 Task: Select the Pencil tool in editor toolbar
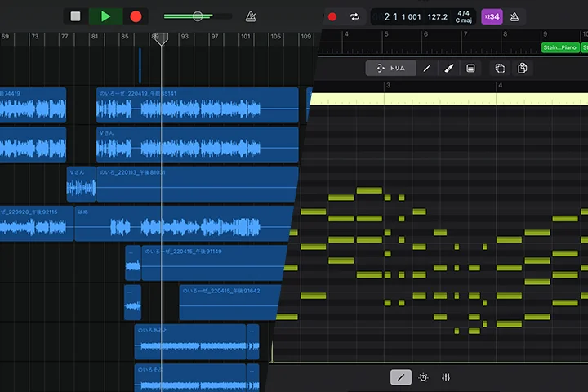pyautogui.click(x=427, y=69)
